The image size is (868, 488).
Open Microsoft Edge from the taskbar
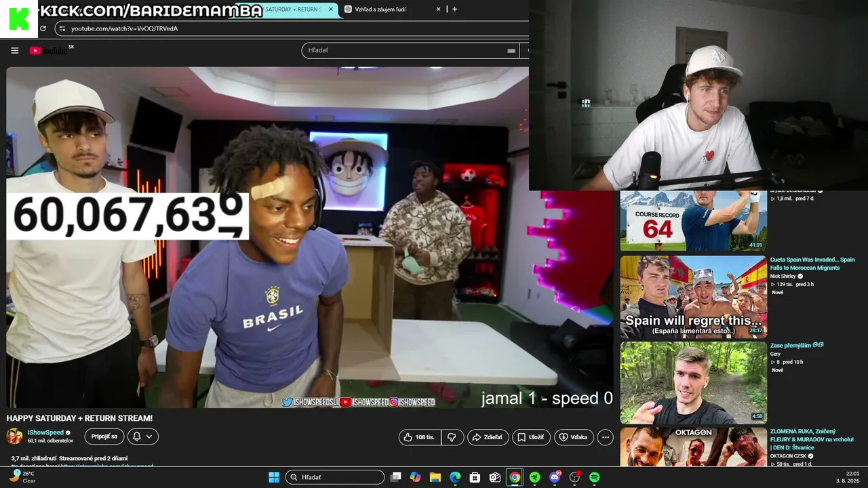[455, 477]
